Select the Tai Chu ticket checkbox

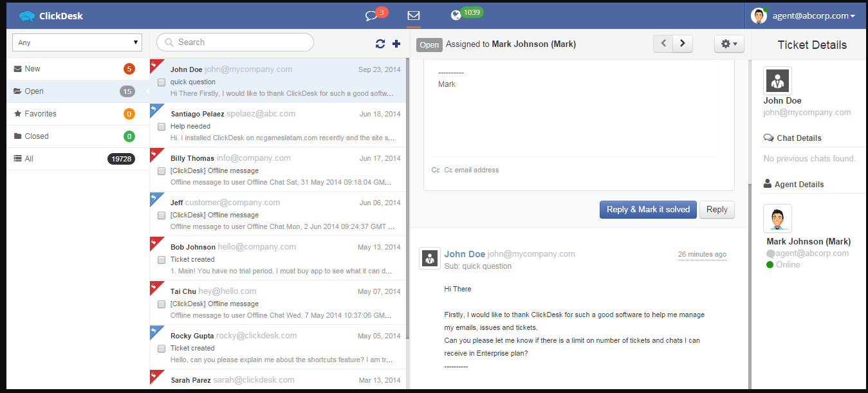(x=162, y=304)
